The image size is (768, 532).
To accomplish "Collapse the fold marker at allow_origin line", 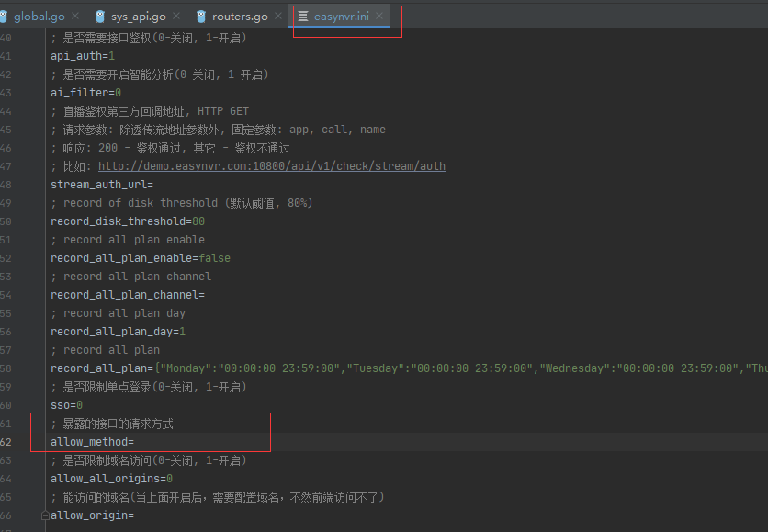I will (x=45, y=515).
